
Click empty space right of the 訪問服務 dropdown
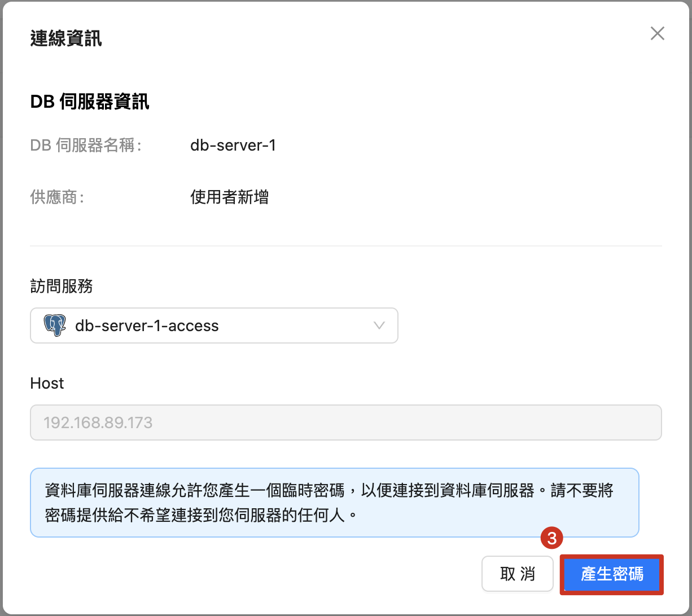click(531, 325)
